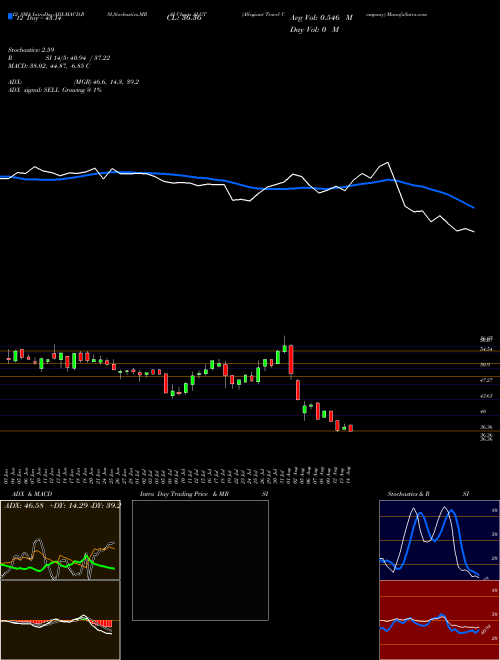The image size is (500, 660).
Task: Click the 'ADX signal: SELL Growing @ 1%' text
Action: [x=55, y=90]
